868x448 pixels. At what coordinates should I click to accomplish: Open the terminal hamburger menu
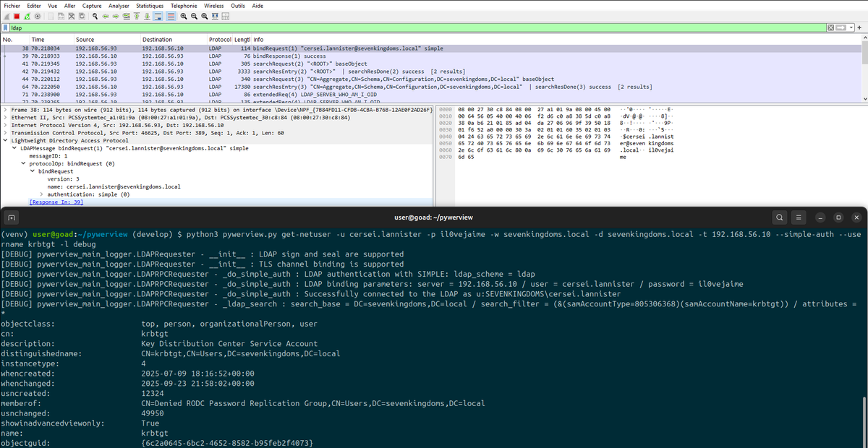tap(799, 217)
